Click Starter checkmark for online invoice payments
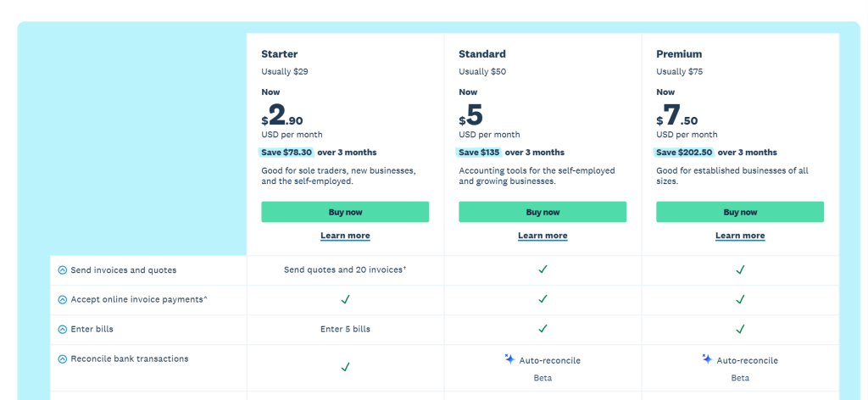The width and height of the screenshot is (868, 400). pyautogui.click(x=345, y=299)
